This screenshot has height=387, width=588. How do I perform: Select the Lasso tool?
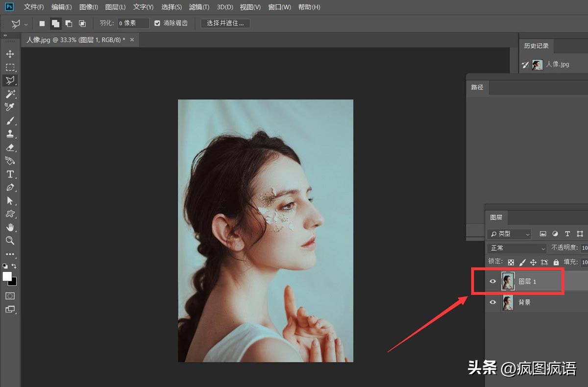[x=10, y=80]
